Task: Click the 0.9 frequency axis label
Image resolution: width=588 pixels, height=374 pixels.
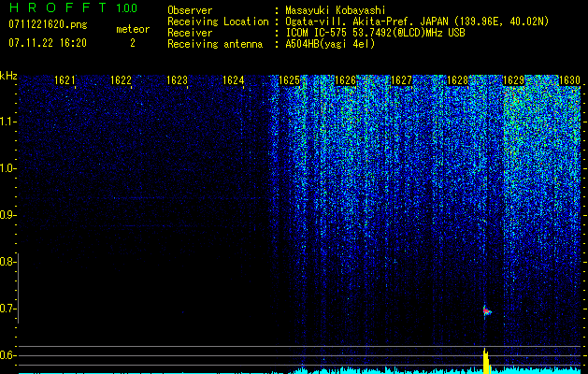Action: (7, 215)
